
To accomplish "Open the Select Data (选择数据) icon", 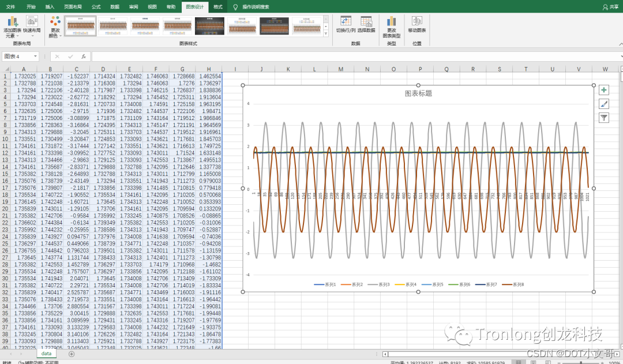I will coord(366,21).
